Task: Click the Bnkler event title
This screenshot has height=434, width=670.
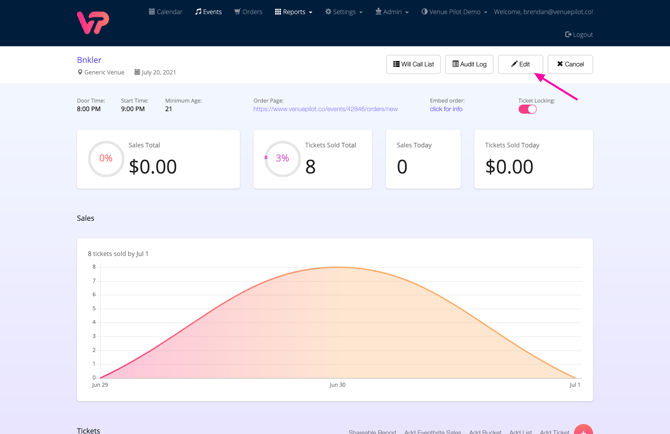Action: [89, 60]
